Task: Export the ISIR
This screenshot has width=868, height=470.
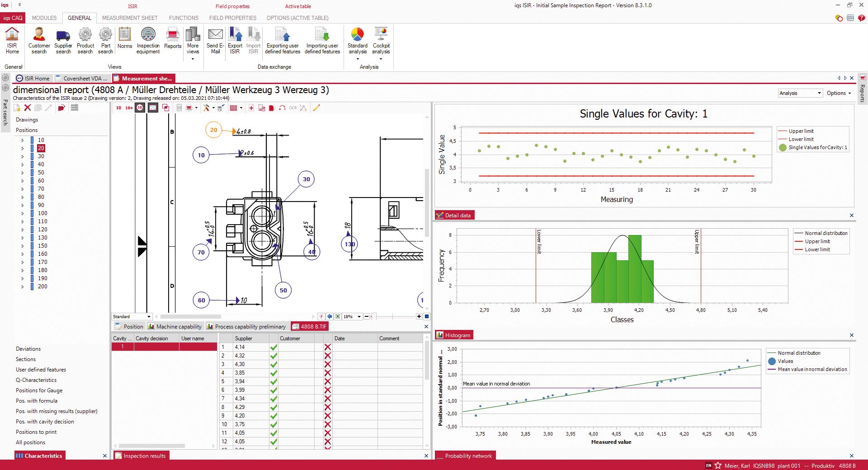Action: pos(235,40)
